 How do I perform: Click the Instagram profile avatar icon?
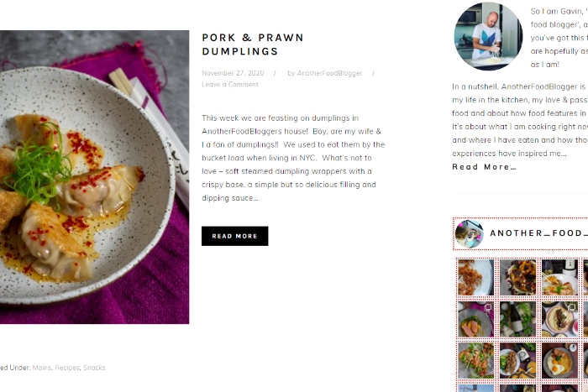(x=470, y=234)
